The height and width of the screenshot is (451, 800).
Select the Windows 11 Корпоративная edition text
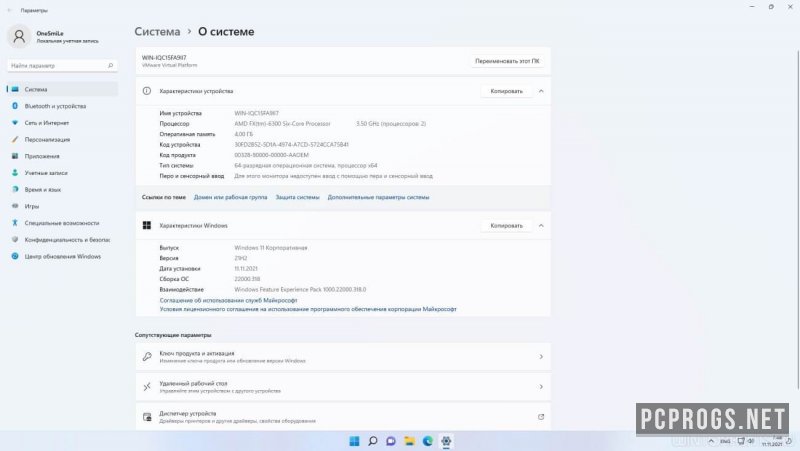[x=271, y=248]
